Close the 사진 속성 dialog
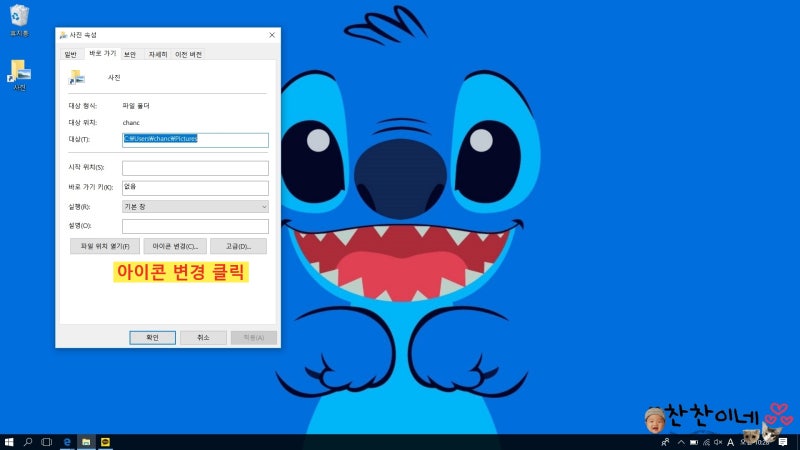This screenshot has height=450, width=800. tap(271, 35)
